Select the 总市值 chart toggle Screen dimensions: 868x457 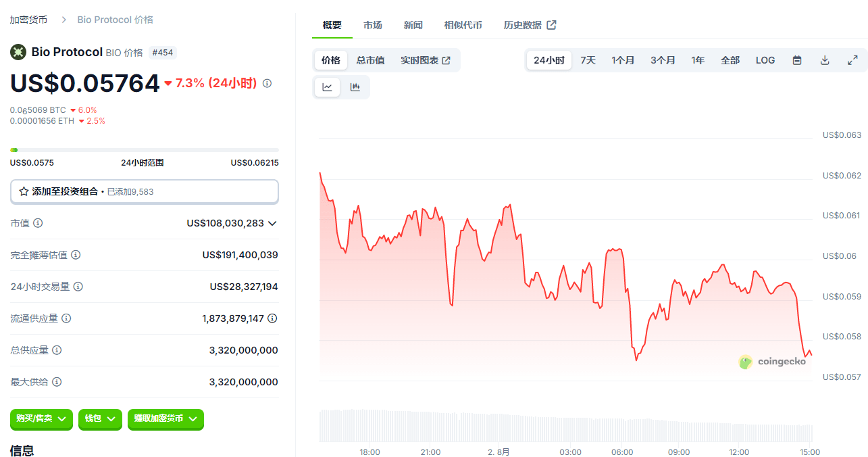[x=371, y=60]
